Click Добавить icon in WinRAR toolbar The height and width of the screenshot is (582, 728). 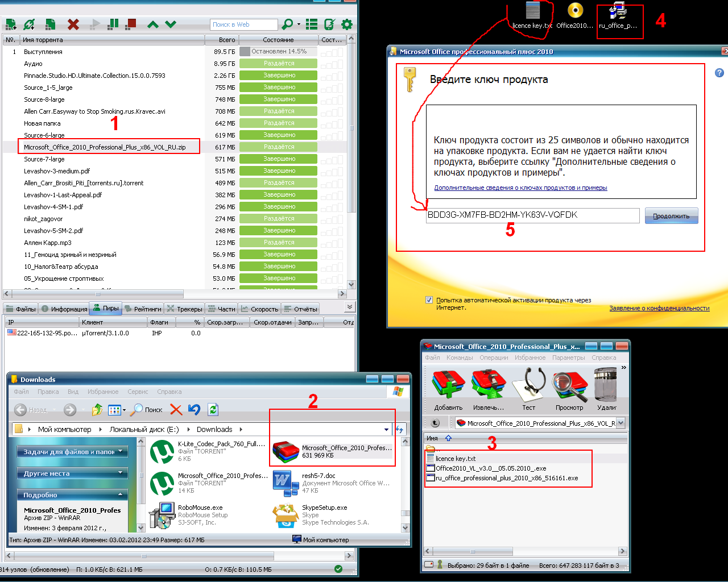pyautogui.click(x=448, y=390)
